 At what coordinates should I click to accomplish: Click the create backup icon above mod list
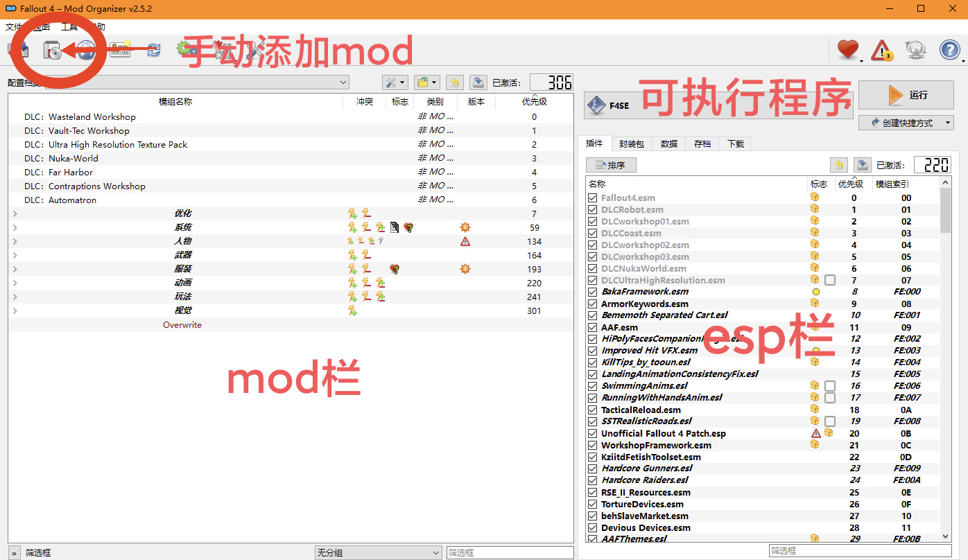478,83
